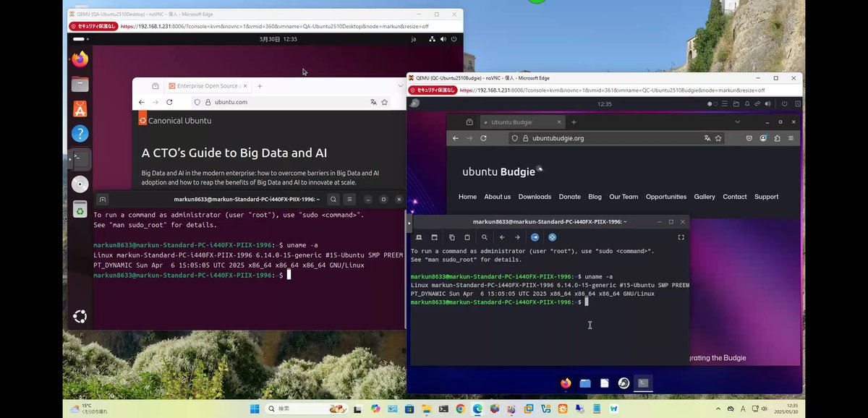Switch workspace dot in Budgie panel
868x418 pixels.
coord(714,103)
